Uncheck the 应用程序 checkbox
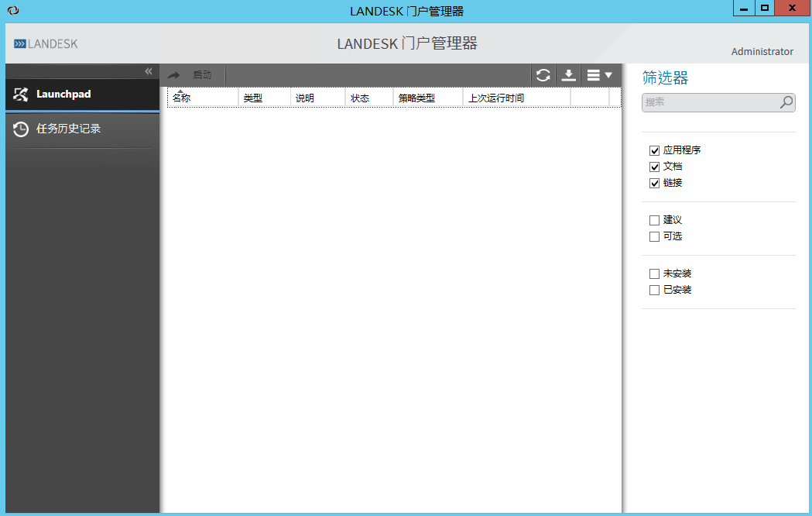The image size is (812, 516). click(655, 150)
